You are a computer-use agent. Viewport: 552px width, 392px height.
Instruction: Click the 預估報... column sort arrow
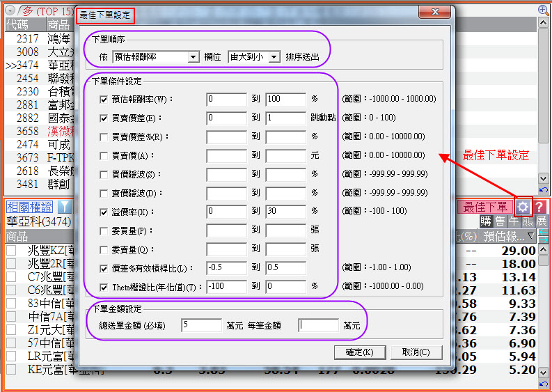[x=530, y=237]
